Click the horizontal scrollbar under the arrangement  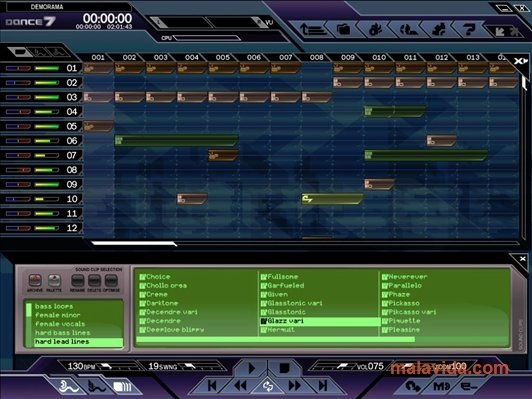(x=134, y=243)
